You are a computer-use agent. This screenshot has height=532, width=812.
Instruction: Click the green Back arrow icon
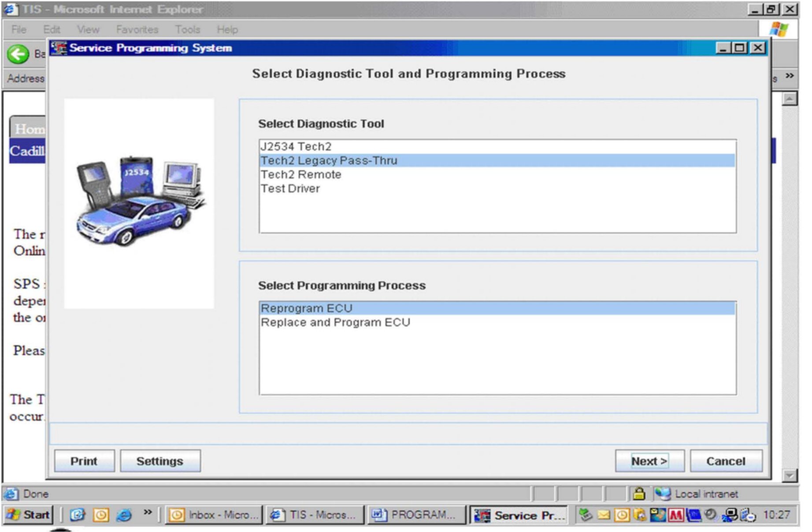[18, 54]
